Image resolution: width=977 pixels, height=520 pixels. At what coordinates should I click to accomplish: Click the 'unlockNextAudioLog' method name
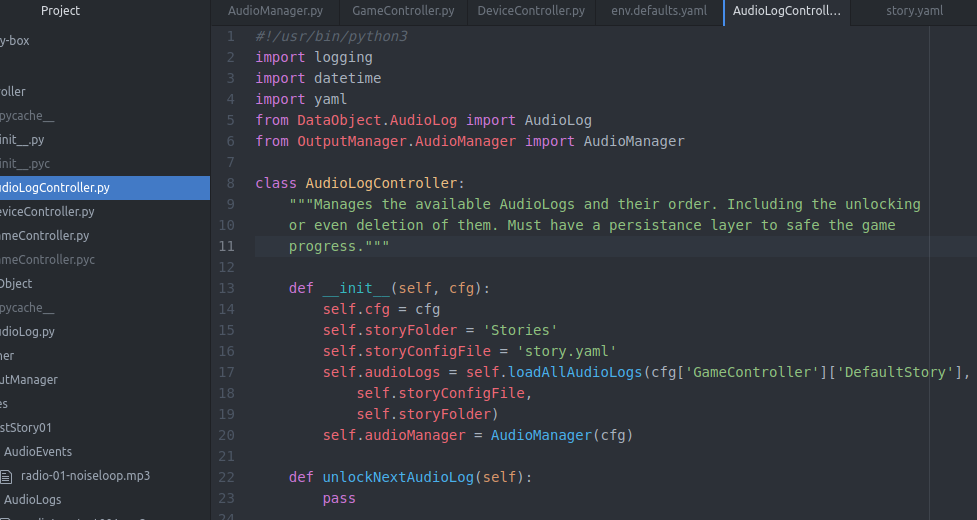click(398, 477)
